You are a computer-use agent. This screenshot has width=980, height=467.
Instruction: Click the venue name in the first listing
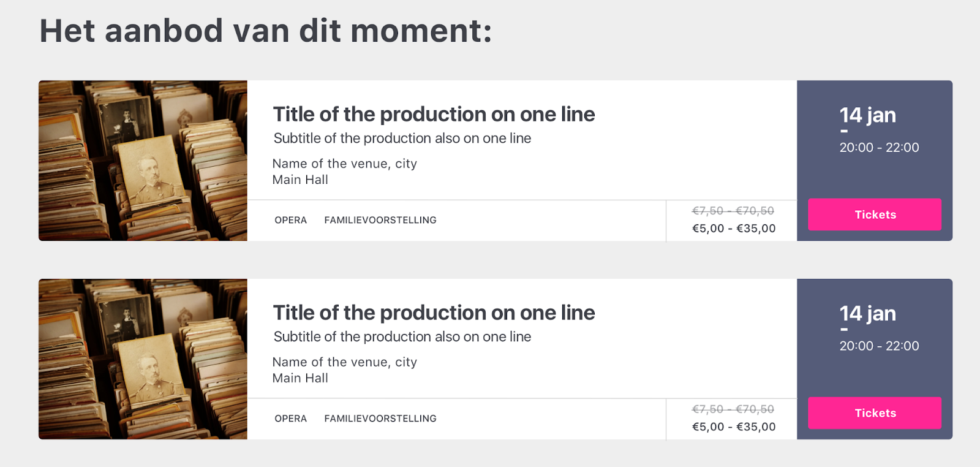[x=344, y=164]
